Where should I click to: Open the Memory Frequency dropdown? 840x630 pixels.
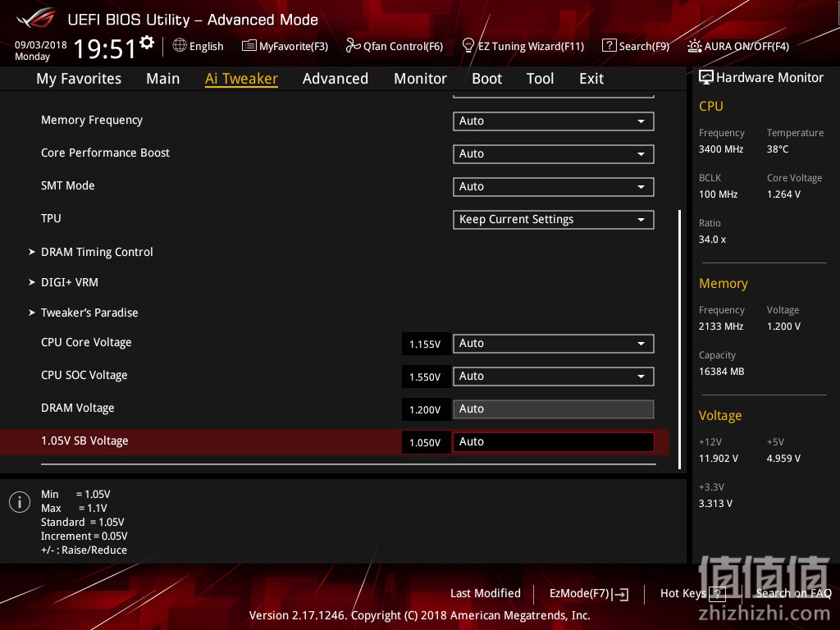coord(554,121)
